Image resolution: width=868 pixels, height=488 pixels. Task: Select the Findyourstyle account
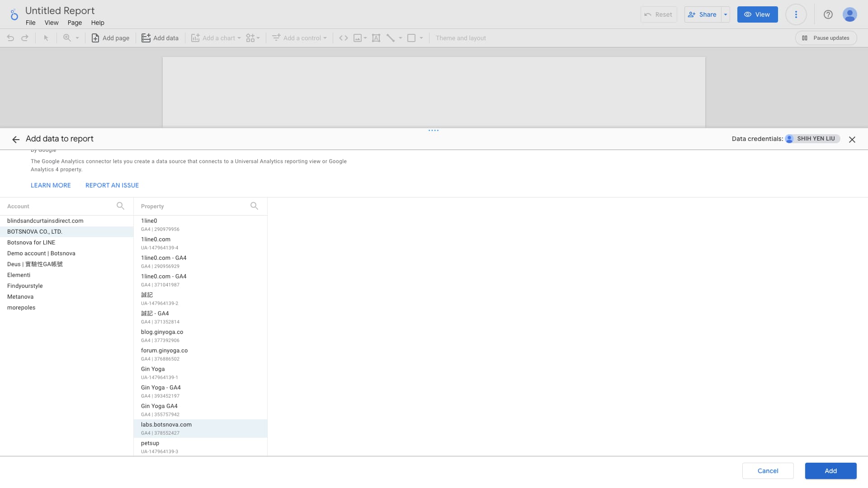(66, 286)
